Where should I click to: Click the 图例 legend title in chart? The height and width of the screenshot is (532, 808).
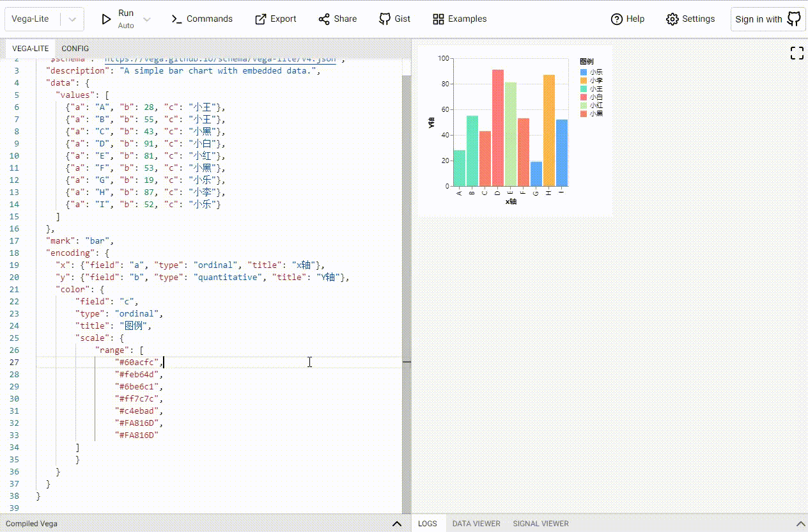pos(586,61)
